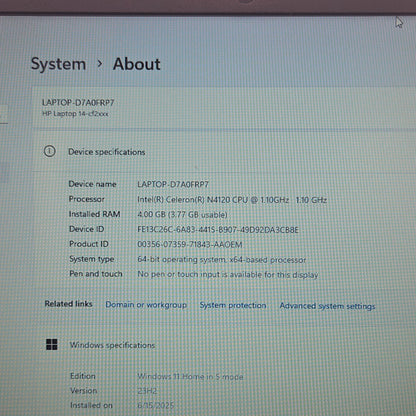Select the HP Laptop 14-cf2xxx model text
The image size is (416, 416).
[x=75, y=114]
